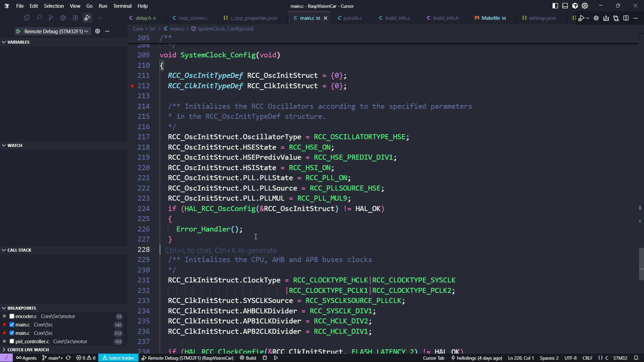Enable encoder.c breakpoint checkbox
Viewport: 644px width, 362px height.
[x=12, y=316]
